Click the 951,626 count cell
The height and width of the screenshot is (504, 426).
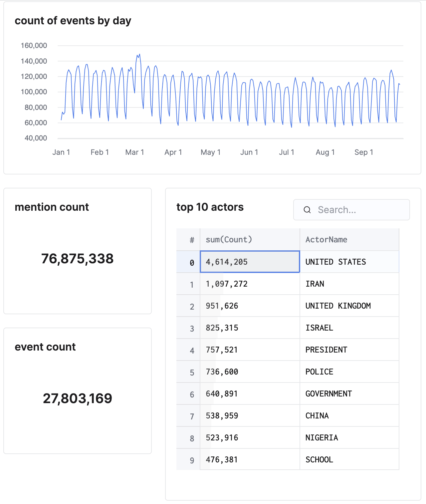[x=250, y=306]
